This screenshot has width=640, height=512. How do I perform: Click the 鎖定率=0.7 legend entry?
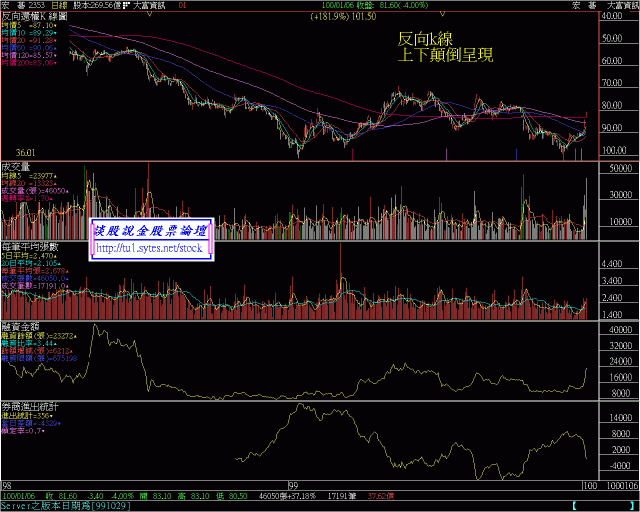coord(23,431)
